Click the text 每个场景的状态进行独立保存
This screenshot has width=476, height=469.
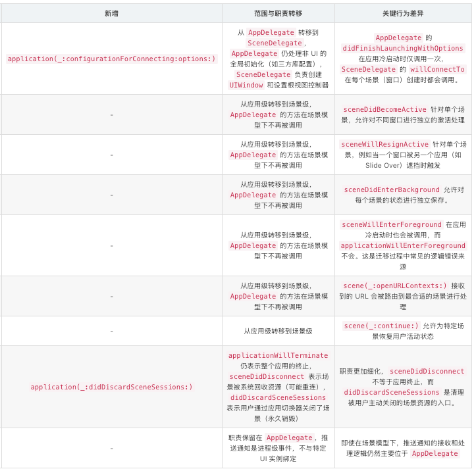tap(399, 200)
